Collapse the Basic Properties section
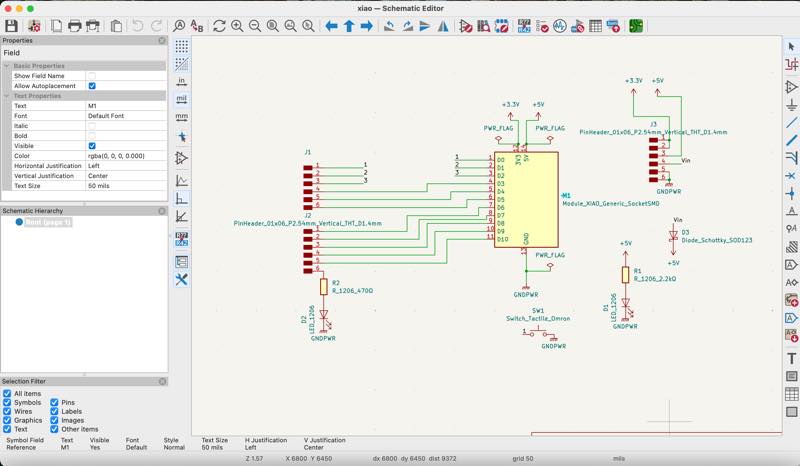Image resolution: width=800 pixels, height=466 pixels. pos(7,66)
